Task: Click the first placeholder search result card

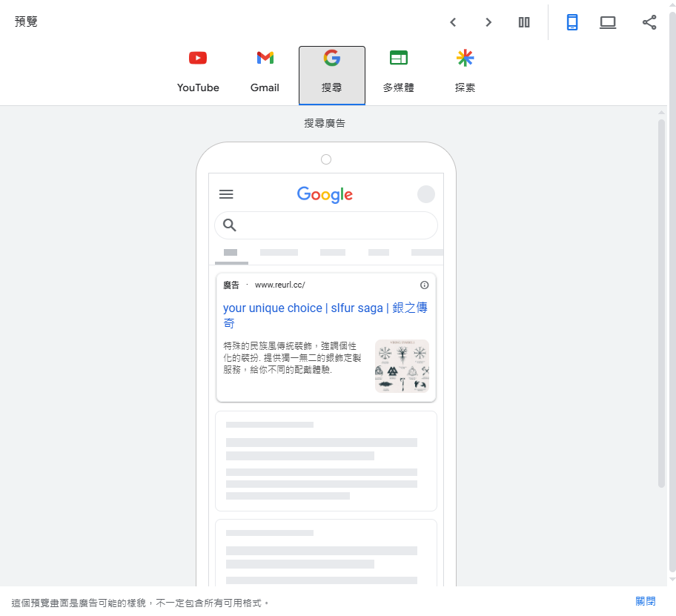Action: 326,461
